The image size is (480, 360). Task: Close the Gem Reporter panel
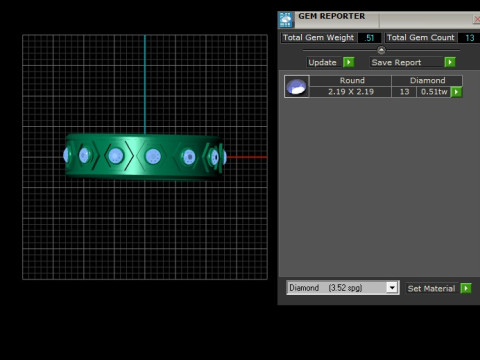coord(477,19)
